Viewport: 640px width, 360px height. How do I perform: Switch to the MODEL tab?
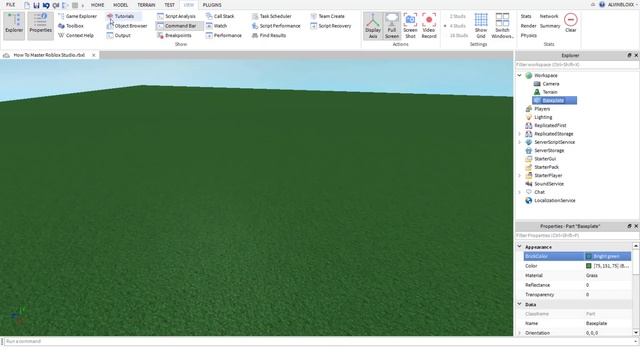pyautogui.click(x=120, y=5)
